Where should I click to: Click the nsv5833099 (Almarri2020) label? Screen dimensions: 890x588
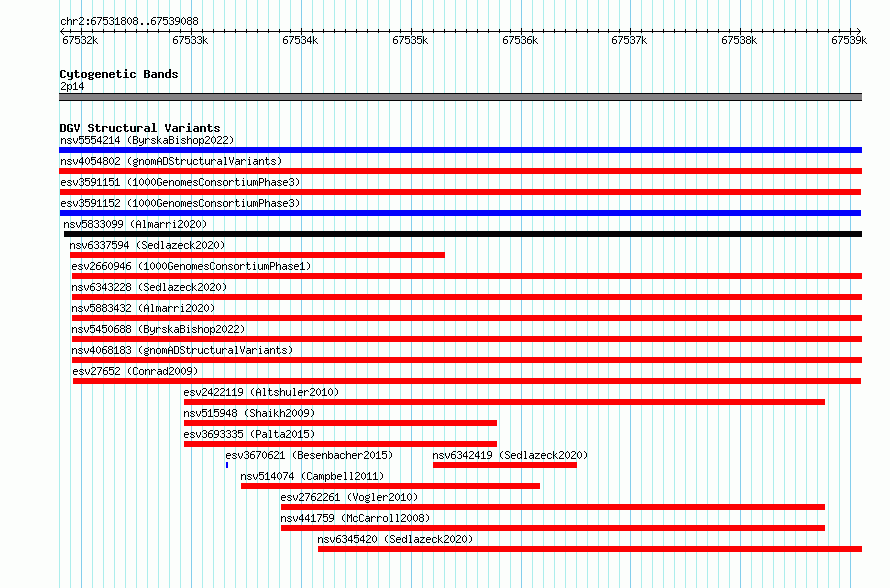point(135,224)
